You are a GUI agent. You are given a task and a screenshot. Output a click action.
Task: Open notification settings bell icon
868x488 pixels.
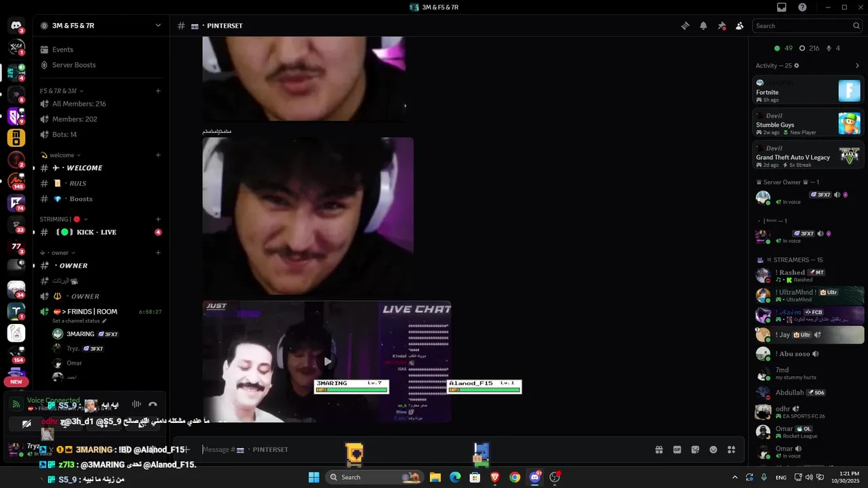coord(703,26)
